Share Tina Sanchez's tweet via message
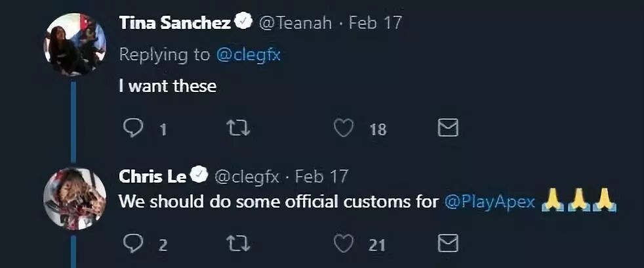 (x=448, y=128)
